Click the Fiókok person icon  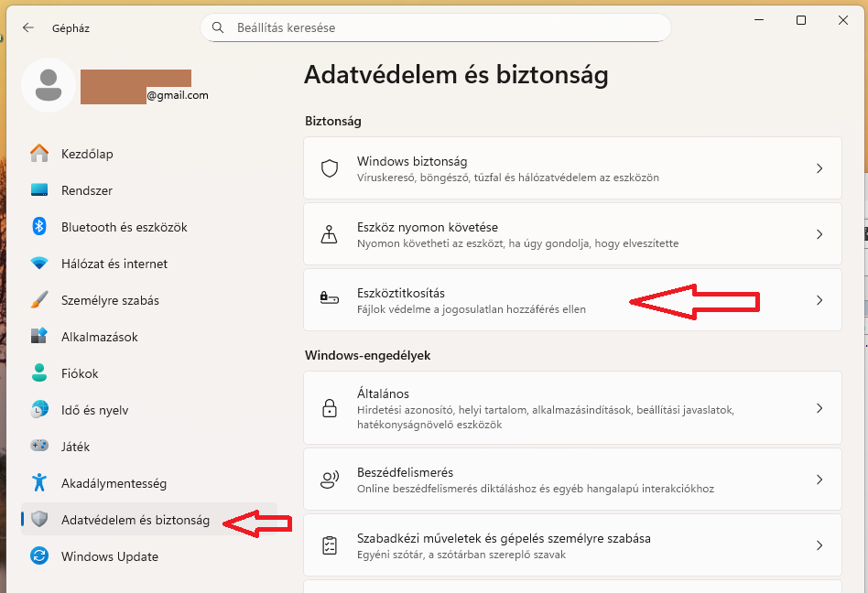click(39, 372)
